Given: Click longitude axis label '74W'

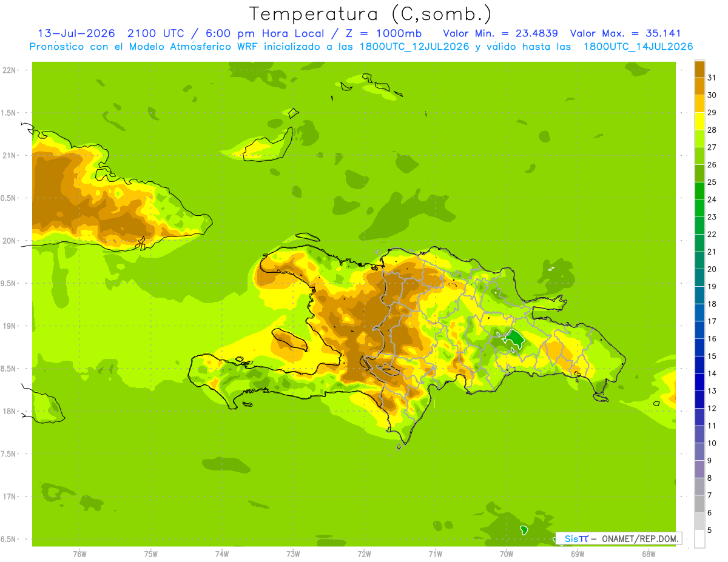Looking at the screenshot, I should 222,554.
